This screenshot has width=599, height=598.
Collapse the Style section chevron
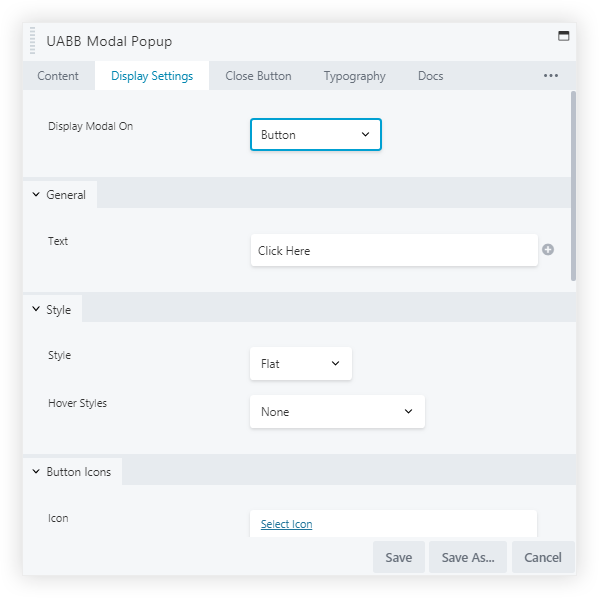tap(36, 309)
